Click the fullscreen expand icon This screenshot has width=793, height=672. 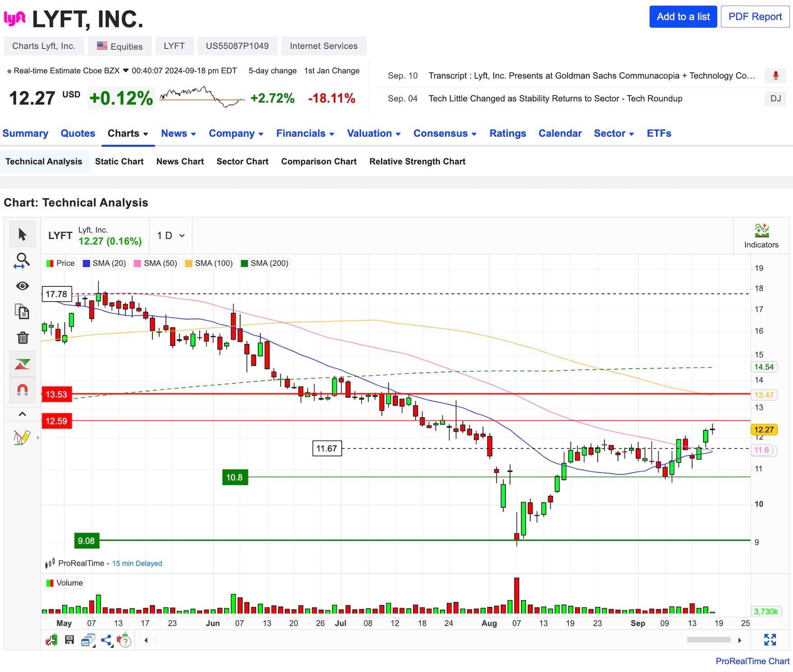tap(770, 639)
